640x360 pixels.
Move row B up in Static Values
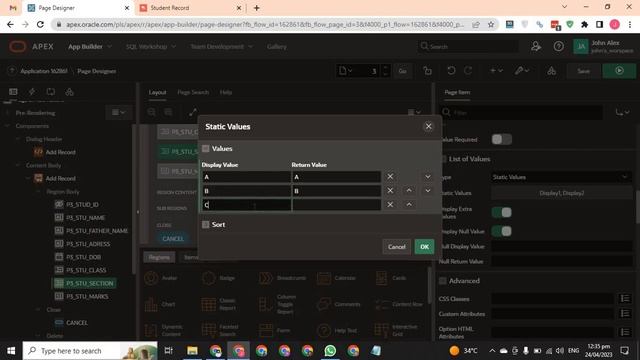(x=409, y=191)
